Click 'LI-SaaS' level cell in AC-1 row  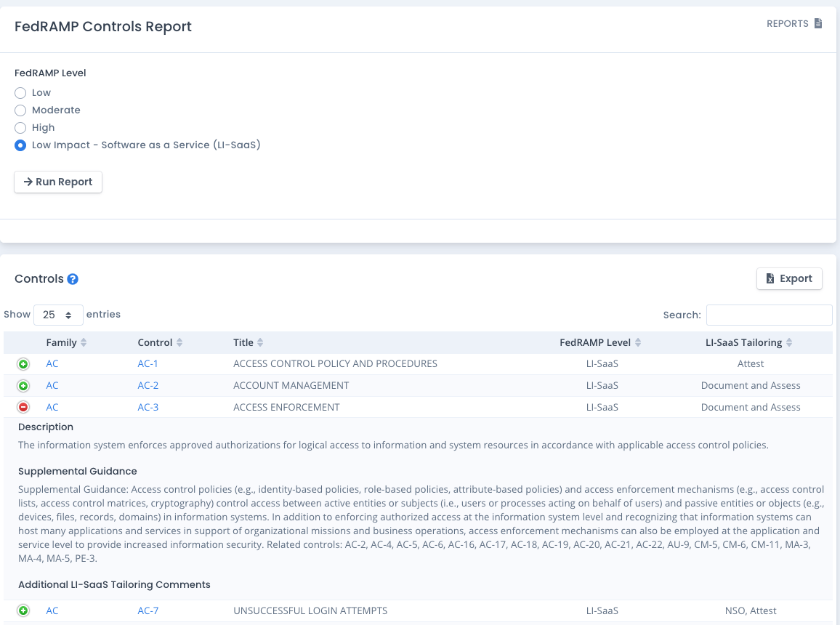click(602, 363)
